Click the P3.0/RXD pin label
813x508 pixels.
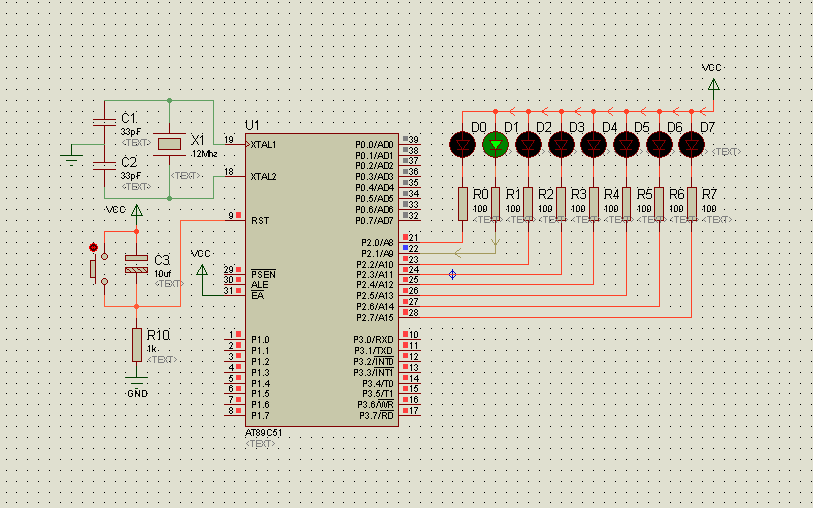[x=373, y=340]
